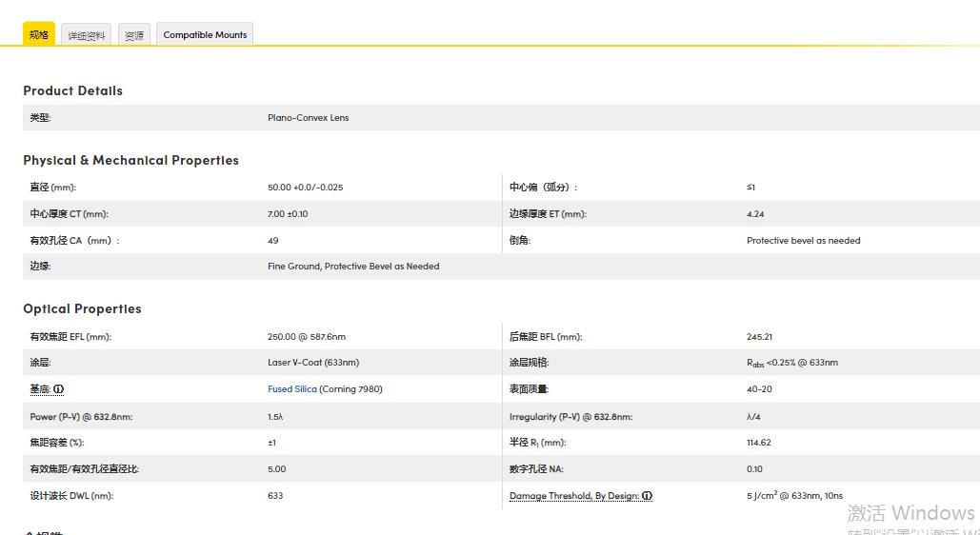Image resolution: width=980 pixels, height=535 pixels.
Task: Click the info icon beside Damage Threshold
Action: coord(647,496)
